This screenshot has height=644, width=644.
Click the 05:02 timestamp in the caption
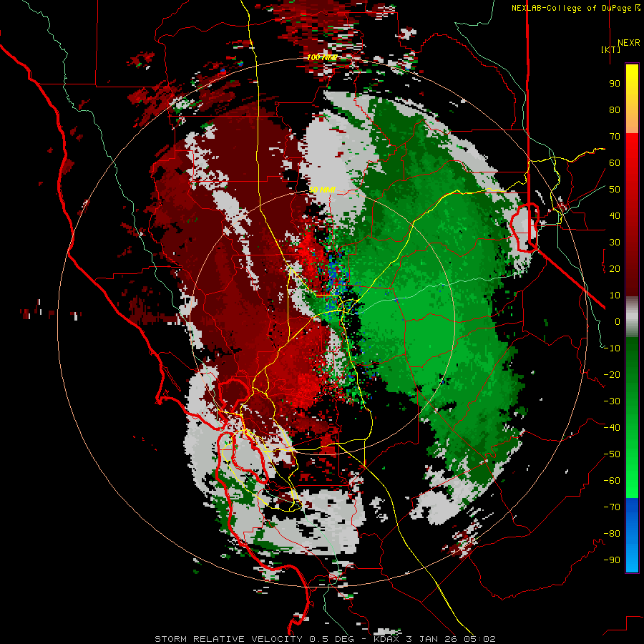[x=479, y=639]
